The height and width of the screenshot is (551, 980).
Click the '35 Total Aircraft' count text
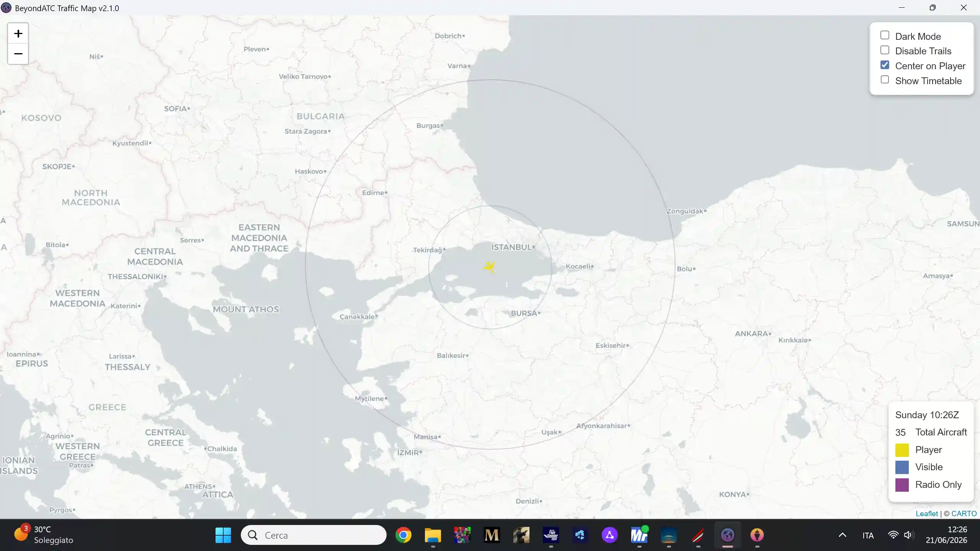coord(931,432)
